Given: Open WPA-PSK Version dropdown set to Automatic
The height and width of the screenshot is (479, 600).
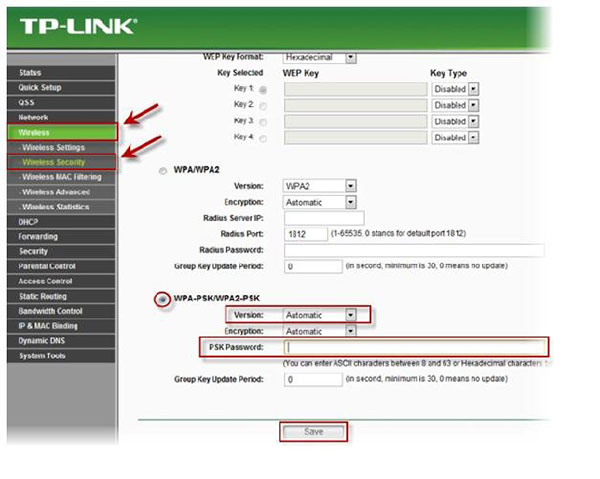Looking at the screenshot, I should 320,314.
